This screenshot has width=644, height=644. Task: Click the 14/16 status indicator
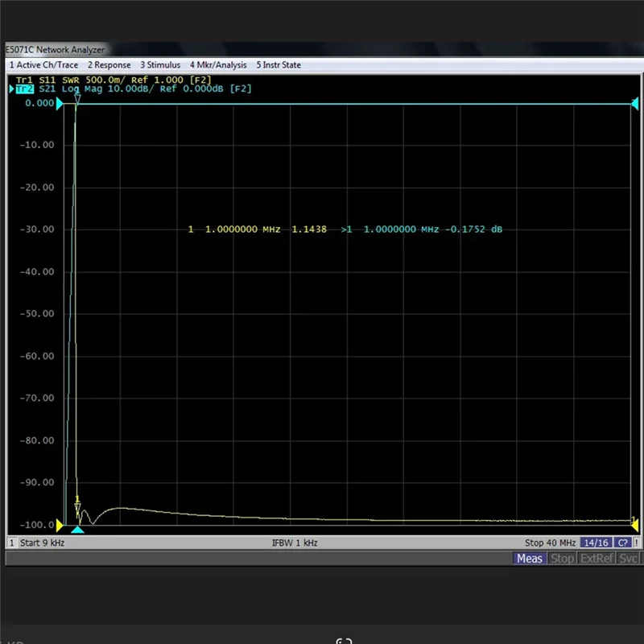click(x=597, y=543)
